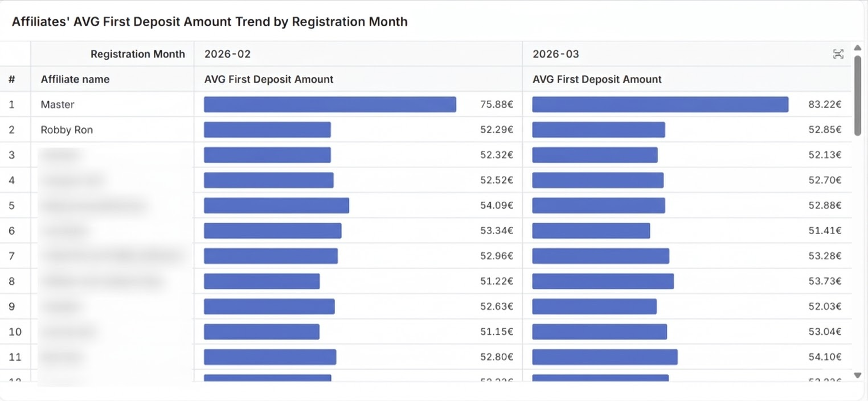Select the 2026-03 month column header
868x401 pixels.
[x=555, y=54]
